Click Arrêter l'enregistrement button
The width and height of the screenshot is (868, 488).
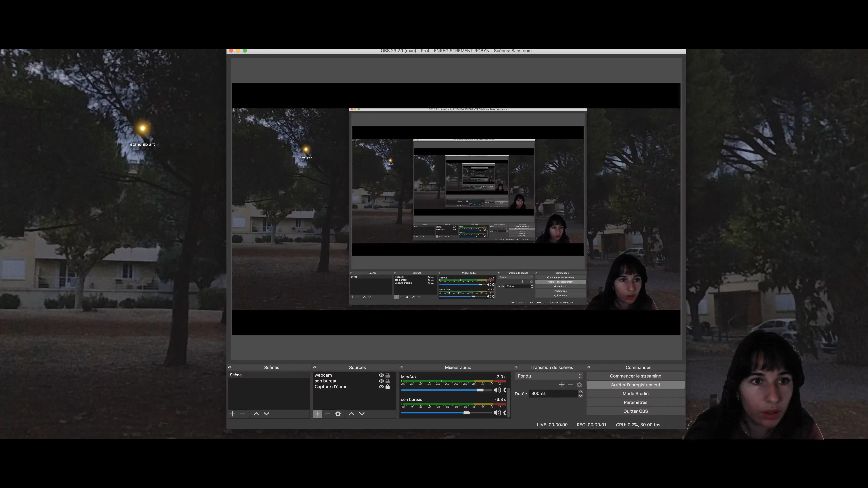[636, 385]
